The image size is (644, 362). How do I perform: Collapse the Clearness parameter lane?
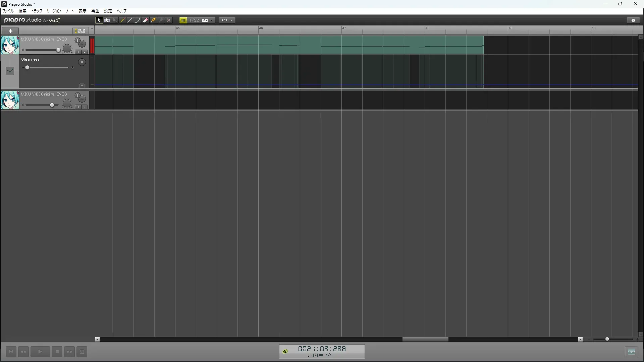point(82,85)
